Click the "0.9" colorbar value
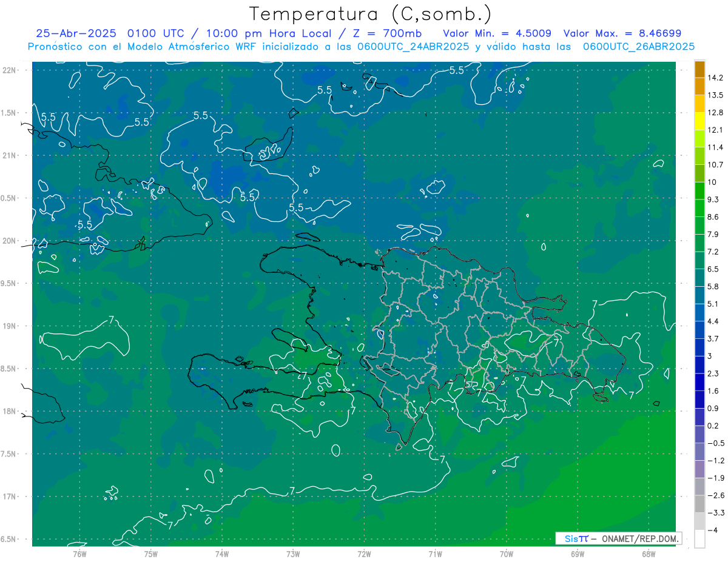The width and height of the screenshot is (728, 562). click(713, 408)
